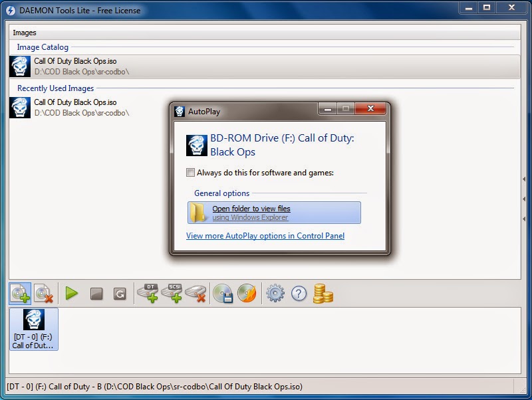Choose Open folder to view files
This screenshot has height=400, width=532.
274,213
